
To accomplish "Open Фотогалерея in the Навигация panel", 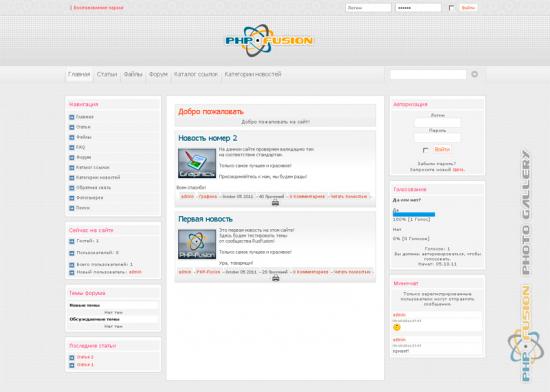I will click(89, 198).
